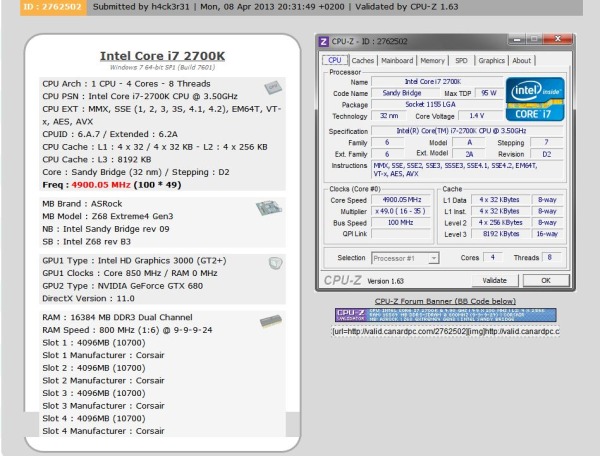Switch to the Caches tab
Viewport: 600px width, 456px height.
coord(362,60)
